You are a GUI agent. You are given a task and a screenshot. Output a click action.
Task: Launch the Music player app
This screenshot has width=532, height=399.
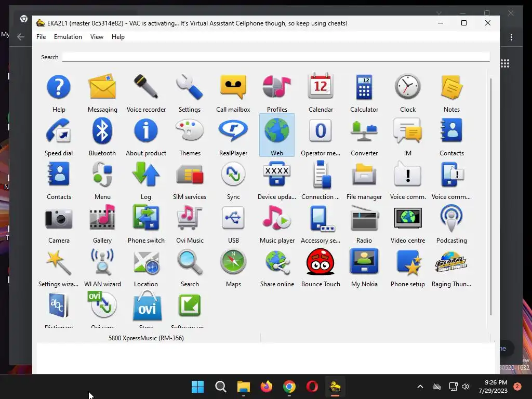coord(277,218)
